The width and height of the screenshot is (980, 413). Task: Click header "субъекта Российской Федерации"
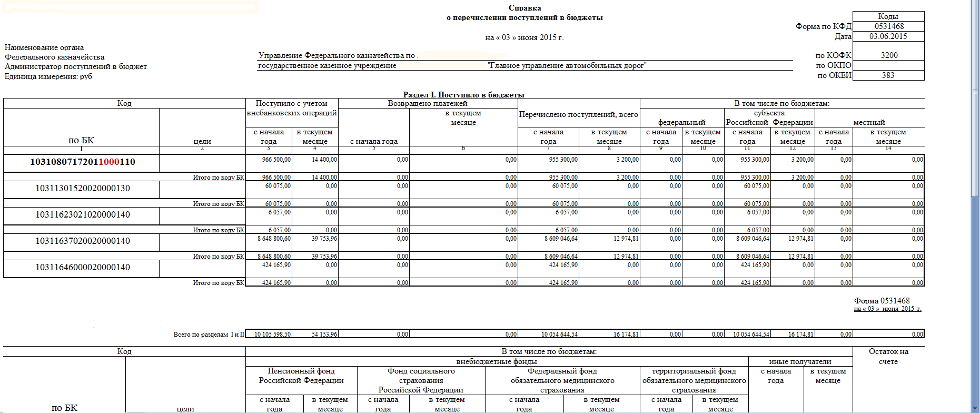click(769, 117)
